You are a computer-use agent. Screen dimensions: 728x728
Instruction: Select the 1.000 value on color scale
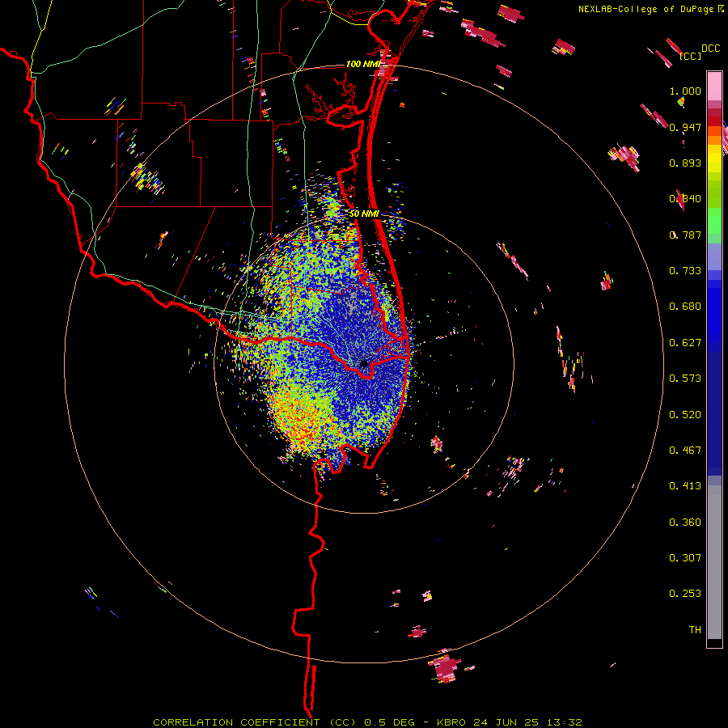(x=685, y=91)
